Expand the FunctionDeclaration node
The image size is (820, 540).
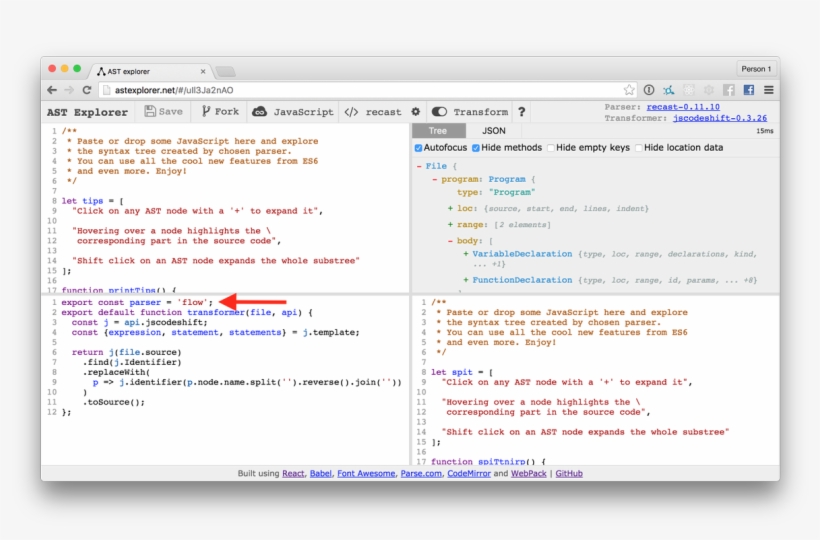[465, 280]
